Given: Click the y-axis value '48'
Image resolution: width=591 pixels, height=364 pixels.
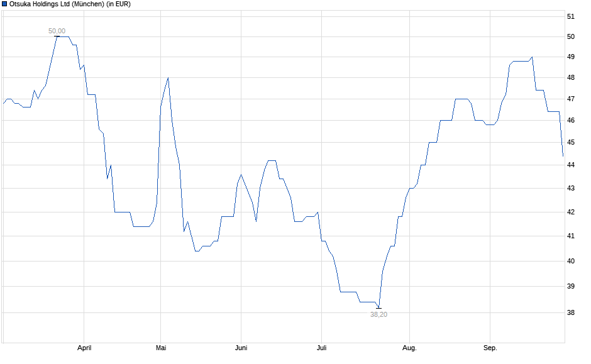Looking at the screenshot, I should [x=571, y=77].
